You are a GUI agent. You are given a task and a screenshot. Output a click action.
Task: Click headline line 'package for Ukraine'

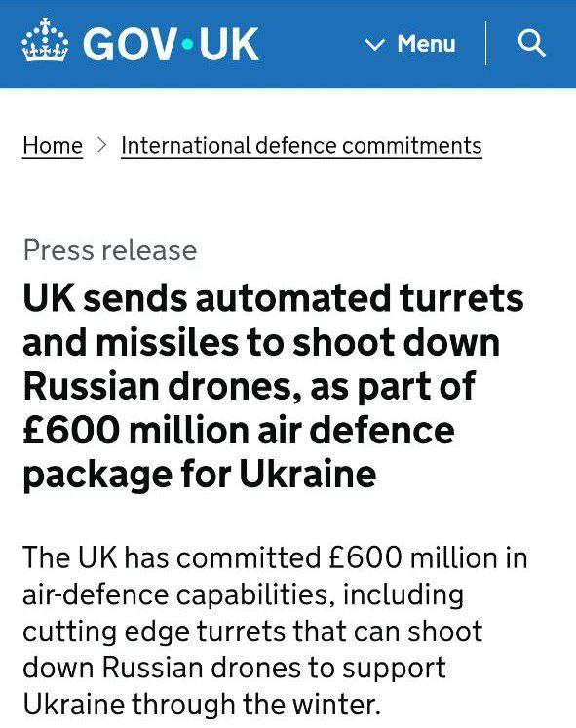200,475
